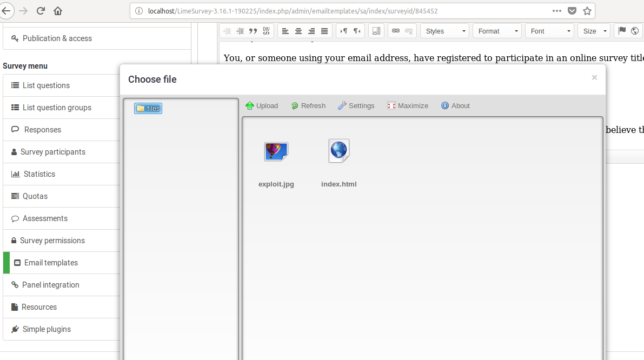Open Email templates menu item

point(62,263)
